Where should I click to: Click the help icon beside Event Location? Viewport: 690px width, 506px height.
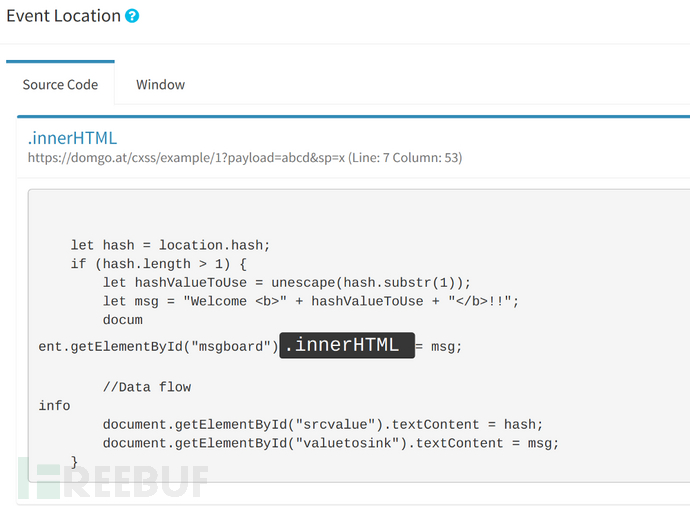coord(133,17)
